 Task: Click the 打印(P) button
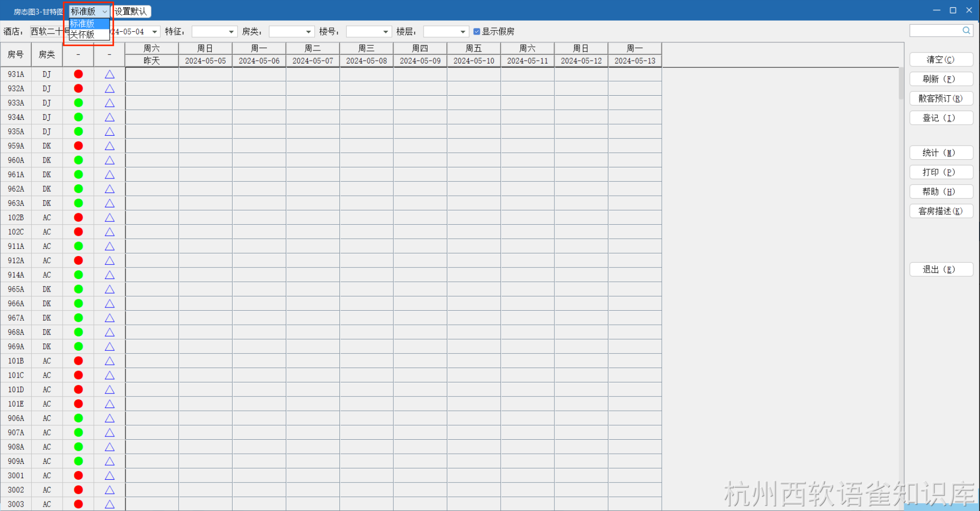click(941, 172)
